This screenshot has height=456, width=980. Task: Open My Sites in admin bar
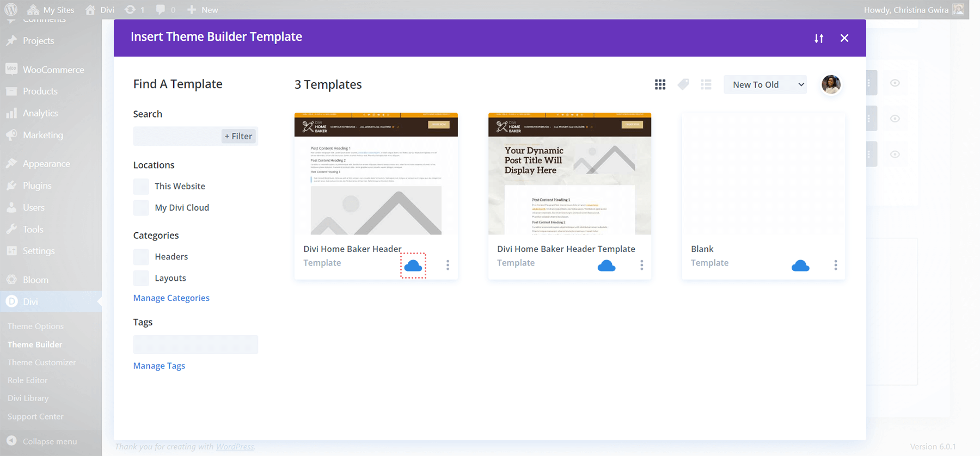click(51, 10)
